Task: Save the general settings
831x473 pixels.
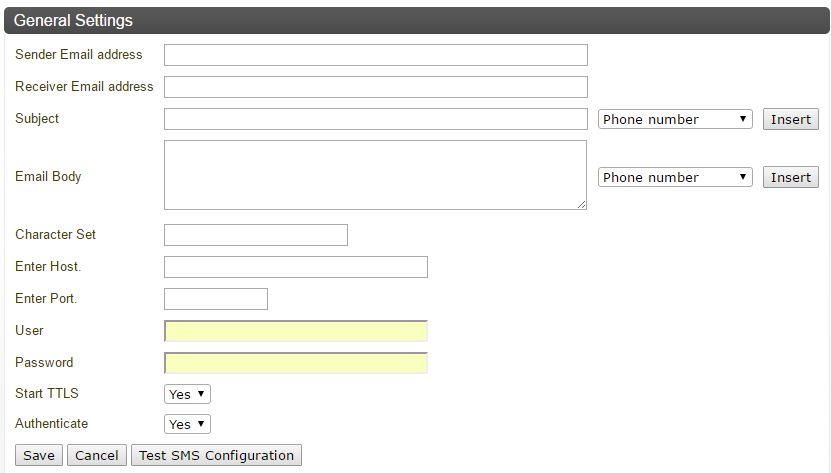Action: [x=39, y=456]
